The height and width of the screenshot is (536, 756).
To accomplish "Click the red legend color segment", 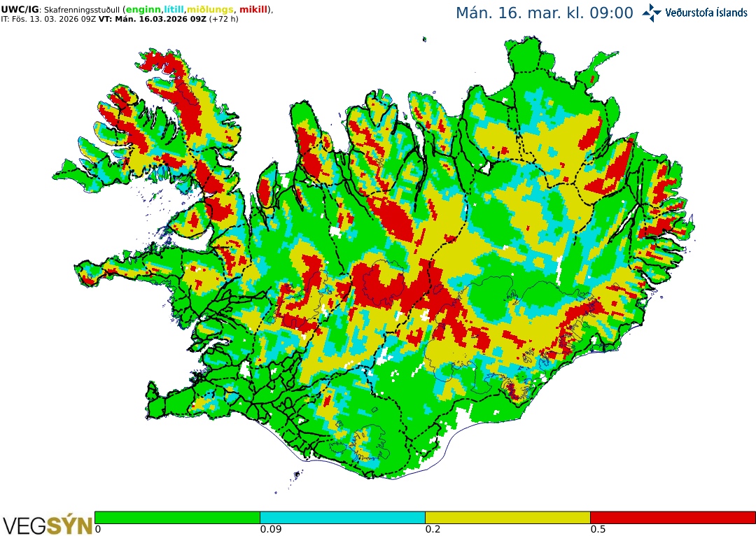I will coord(673,518).
